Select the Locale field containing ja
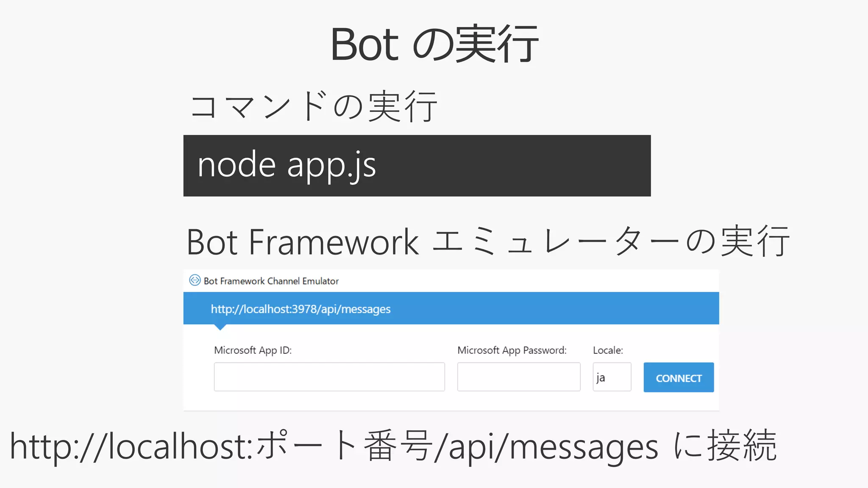This screenshot has height=488, width=868. pos(612,377)
